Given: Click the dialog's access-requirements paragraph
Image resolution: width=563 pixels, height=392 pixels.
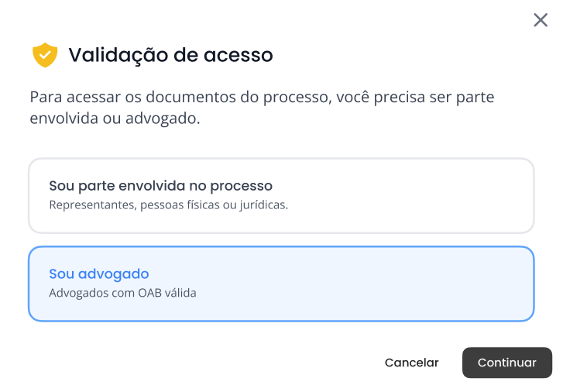Looking at the screenshot, I should coord(262,108).
